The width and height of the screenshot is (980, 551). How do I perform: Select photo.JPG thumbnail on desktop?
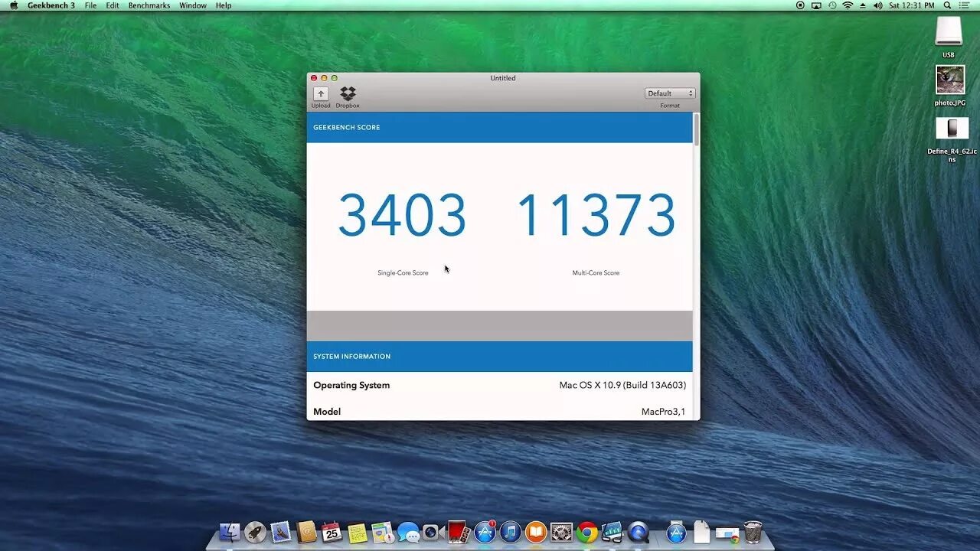(x=950, y=80)
